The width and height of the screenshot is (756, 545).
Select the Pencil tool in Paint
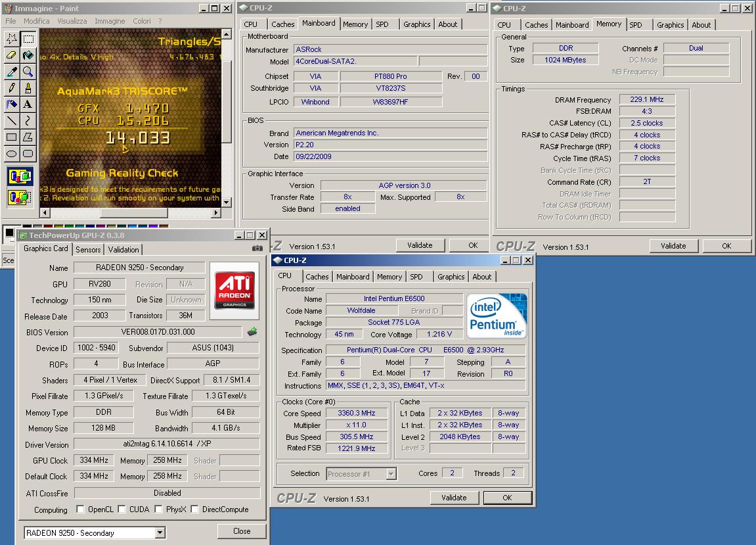coord(12,88)
